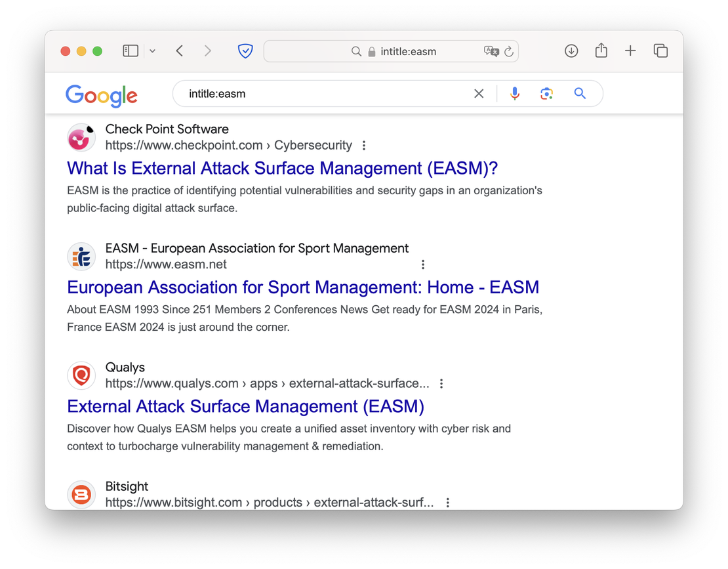
Task: Expand more options for Qualys result
Action: point(441,384)
